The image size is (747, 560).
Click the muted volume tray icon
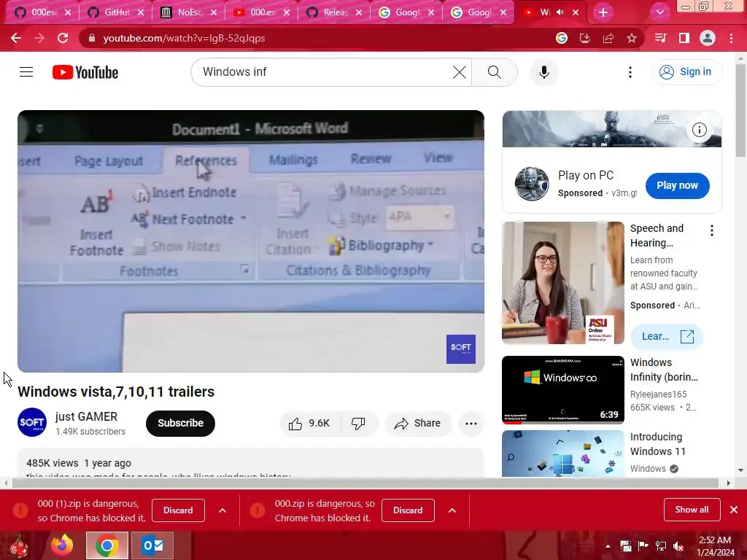pos(678,545)
